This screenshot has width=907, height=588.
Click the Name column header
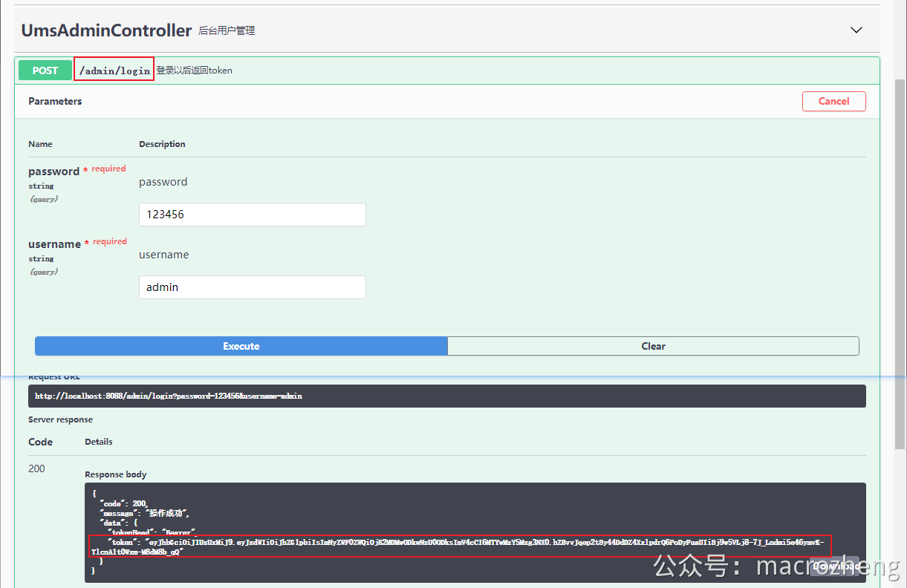[x=40, y=144]
